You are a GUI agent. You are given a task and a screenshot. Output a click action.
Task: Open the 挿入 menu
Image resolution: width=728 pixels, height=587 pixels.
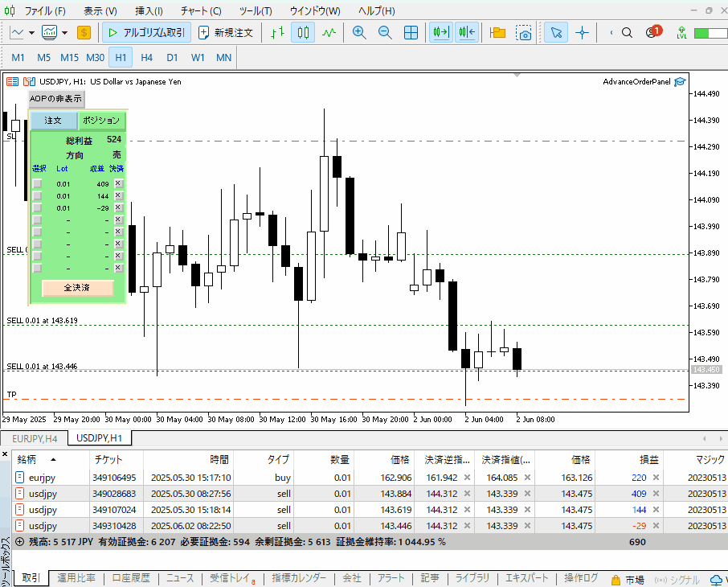coord(149,10)
